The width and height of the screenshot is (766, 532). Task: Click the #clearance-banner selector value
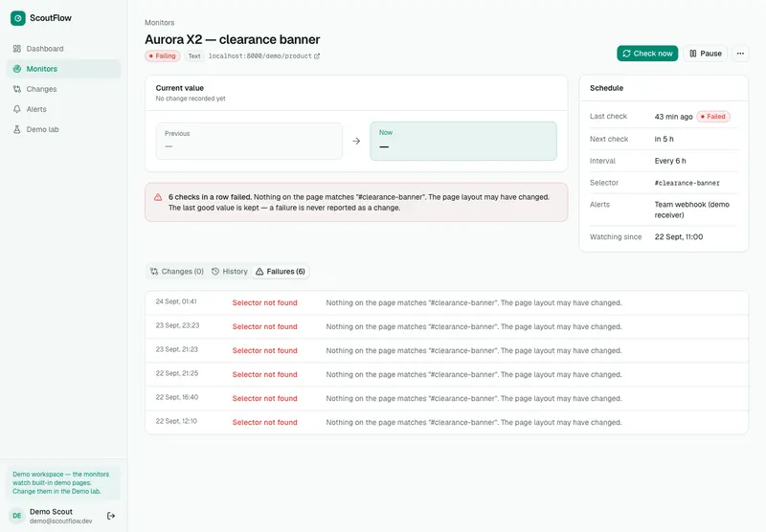[x=687, y=183]
